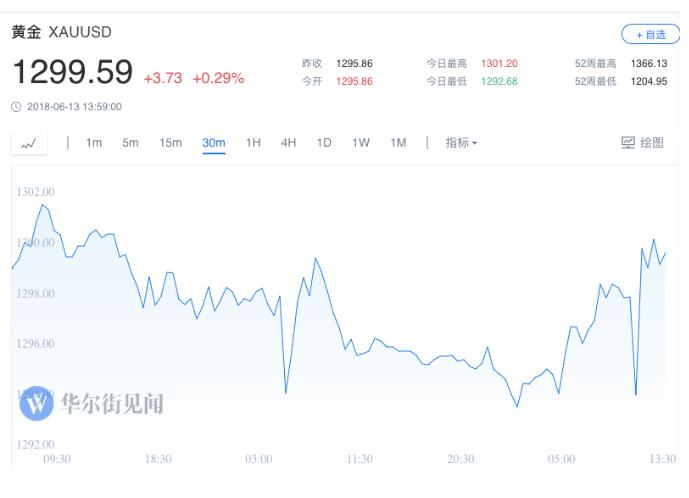Viewport: 689px width, 498px height.
Task: Select the 1M monthly timeframe
Action: pyautogui.click(x=398, y=143)
